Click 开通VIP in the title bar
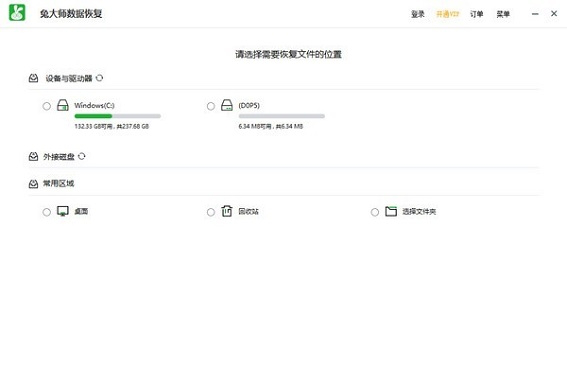 [447, 14]
